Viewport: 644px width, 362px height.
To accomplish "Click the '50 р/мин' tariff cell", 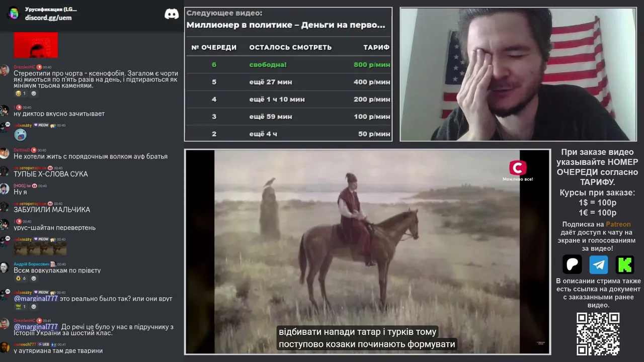I will click(374, 134).
